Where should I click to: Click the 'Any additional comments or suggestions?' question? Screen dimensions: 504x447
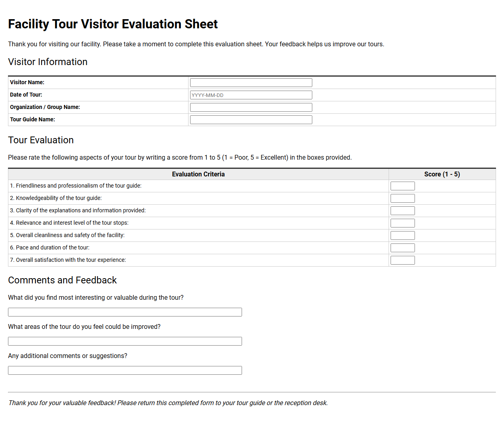point(67,356)
